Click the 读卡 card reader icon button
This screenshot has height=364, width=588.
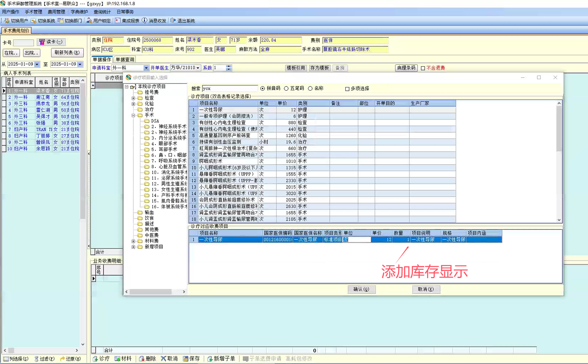click(42, 42)
